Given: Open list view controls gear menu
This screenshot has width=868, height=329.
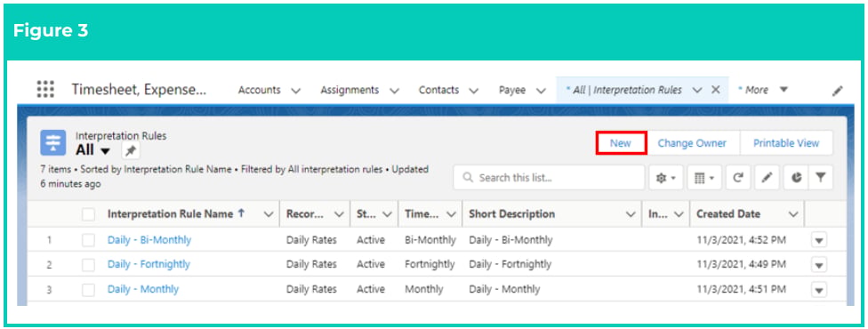Looking at the screenshot, I should pyautogui.click(x=666, y=178).
